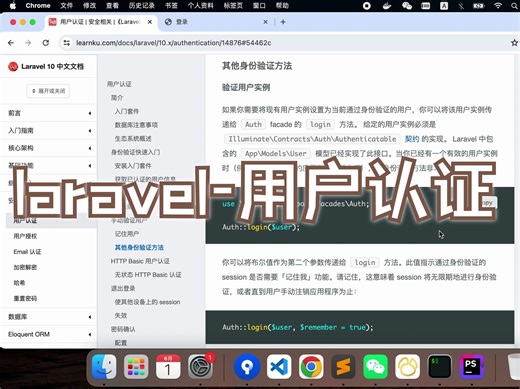Open Navicat in the Dock
520x389 pixels.
click(x=407, y=367)
